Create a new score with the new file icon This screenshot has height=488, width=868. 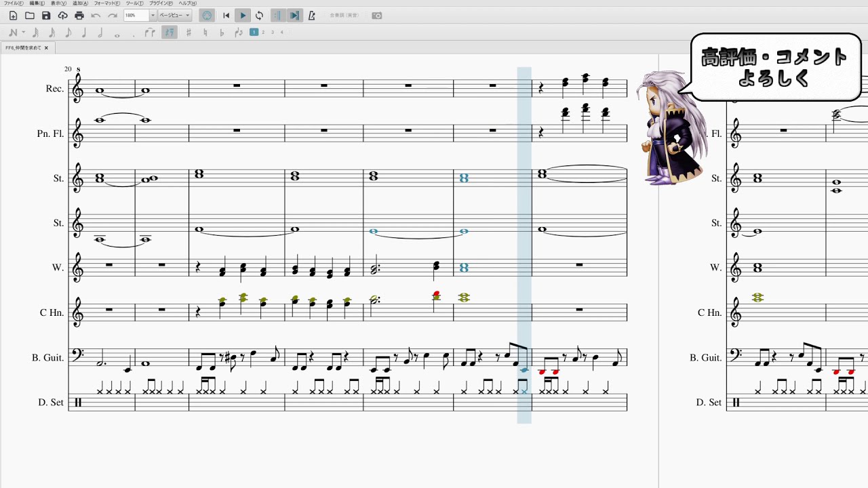click(x=13, y=16)
